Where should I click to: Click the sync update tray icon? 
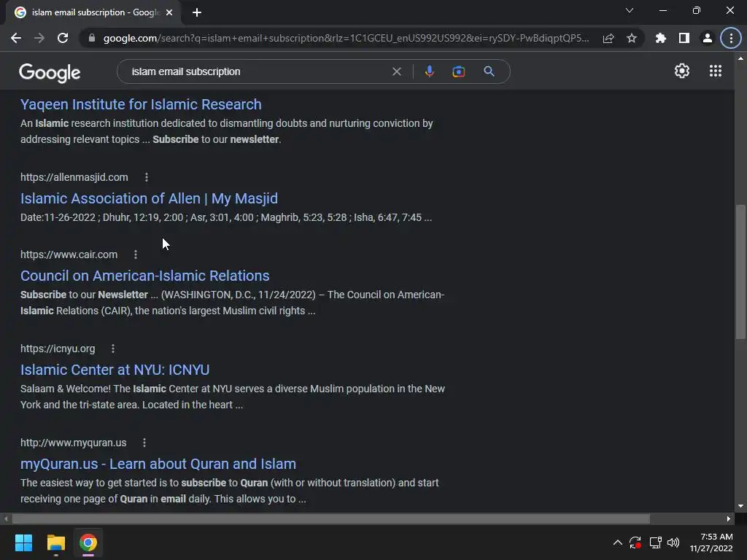click(x=635, y=542)
